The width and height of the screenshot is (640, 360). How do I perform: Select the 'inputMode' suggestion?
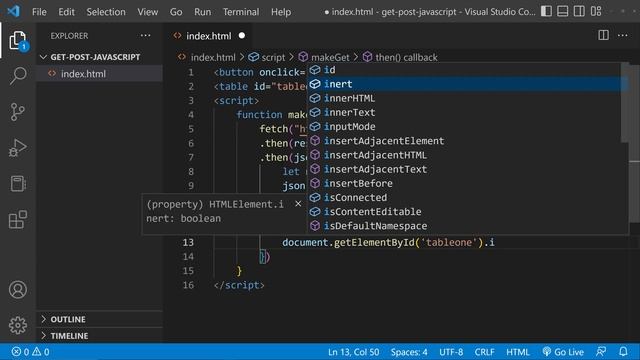tap(464, 127)
